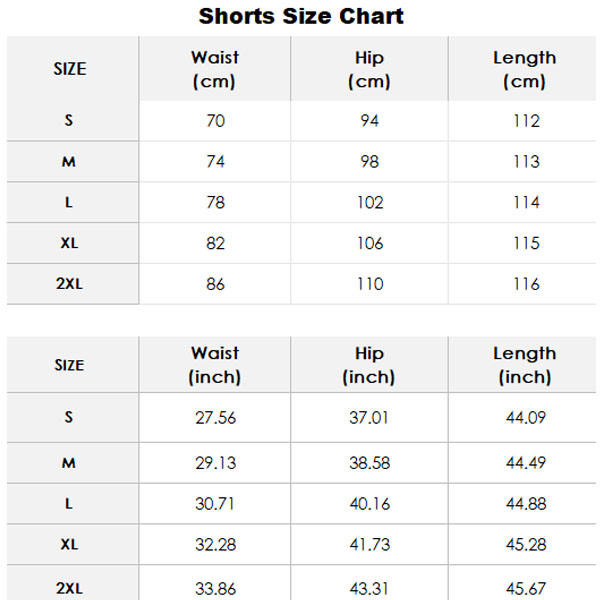Click hip value 38.58 for size M

click(369, 463)
